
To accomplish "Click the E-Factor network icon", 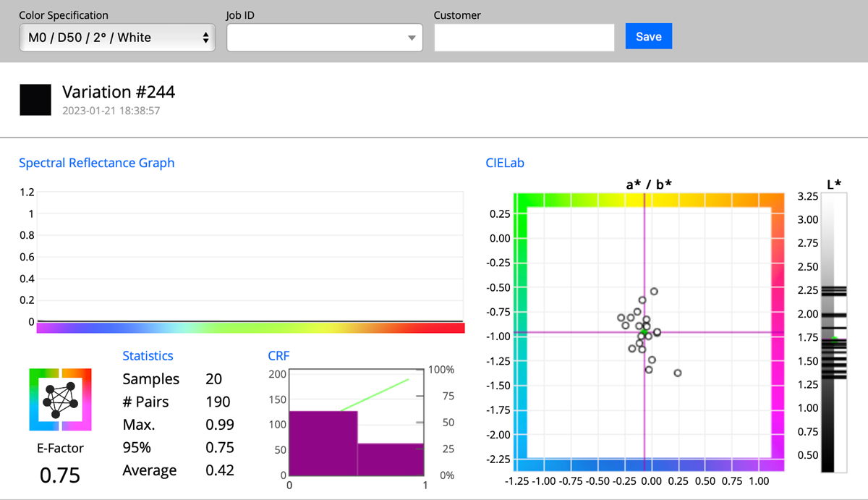I will click(x=61, y=399).
